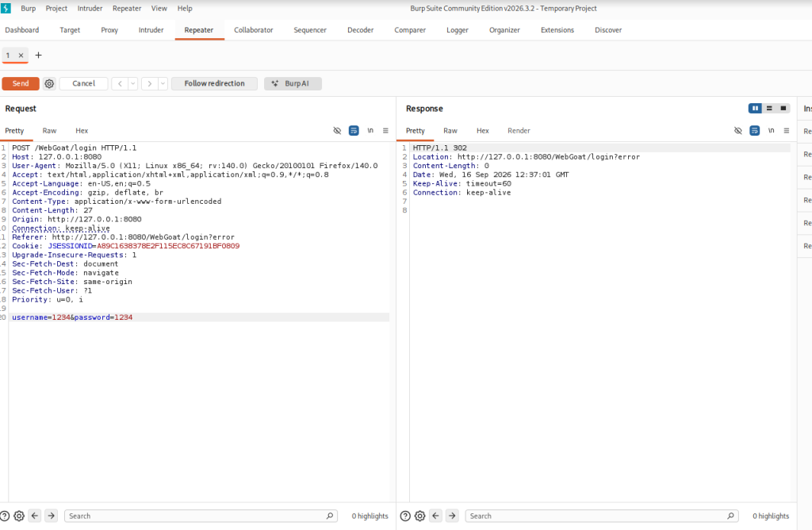The image size is (812, 530).
Task: Toggle line wrap in Response pane
Action: 755,131
